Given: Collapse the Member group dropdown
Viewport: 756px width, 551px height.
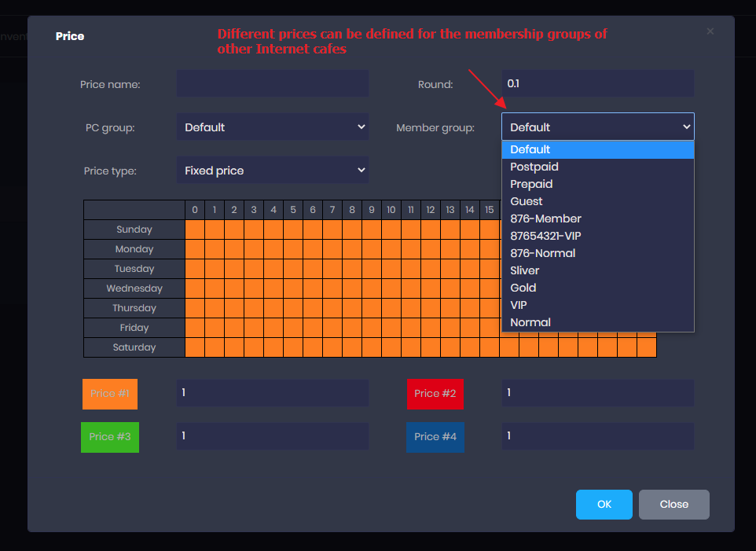Looking at the screenshot, I should pyautogui.click(x=597, y=127).
